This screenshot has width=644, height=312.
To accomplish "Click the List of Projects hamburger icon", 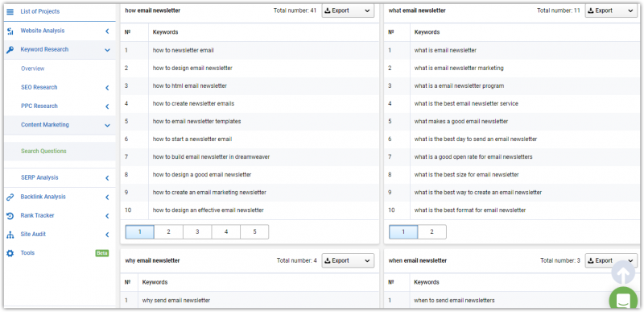I will coord(10,12).
